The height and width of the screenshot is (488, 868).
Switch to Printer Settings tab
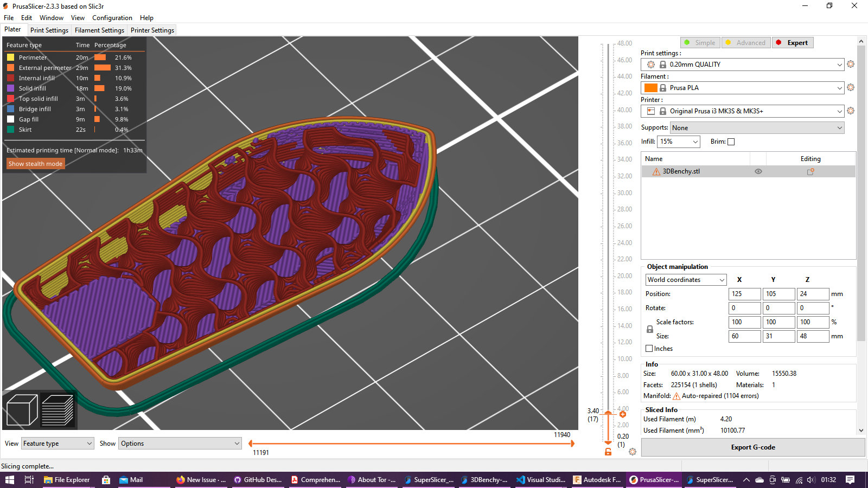[152, 30]
